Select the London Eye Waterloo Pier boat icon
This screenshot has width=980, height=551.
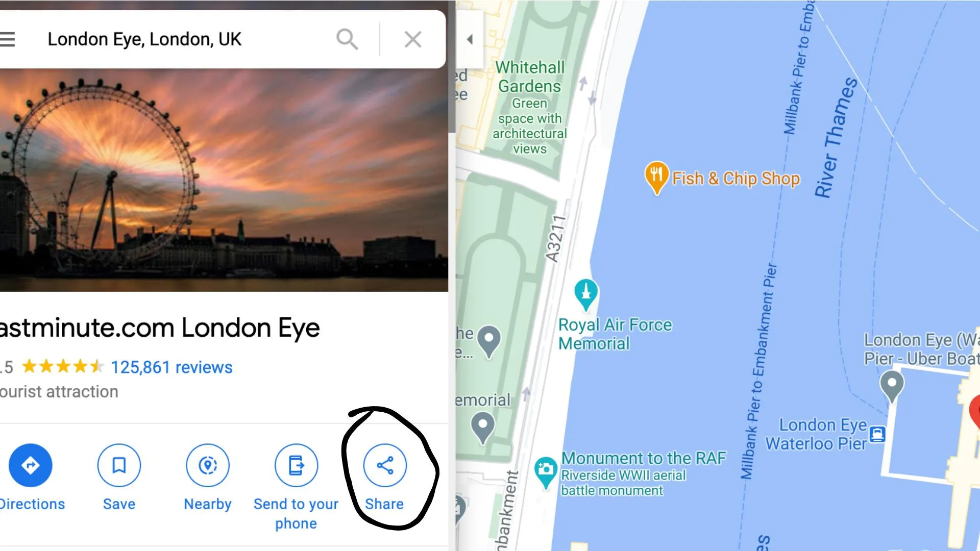pos(877,435)
